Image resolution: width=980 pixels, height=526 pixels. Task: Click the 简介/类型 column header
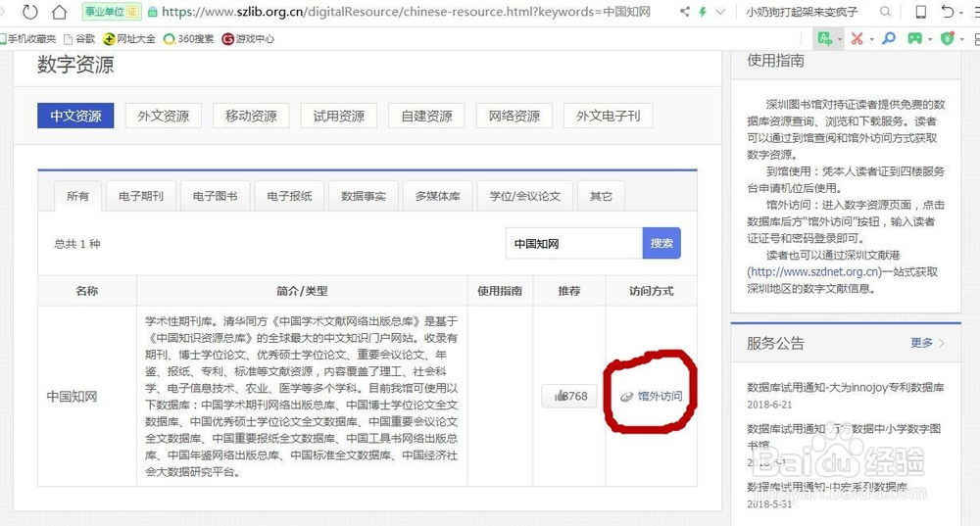(302, 291)
